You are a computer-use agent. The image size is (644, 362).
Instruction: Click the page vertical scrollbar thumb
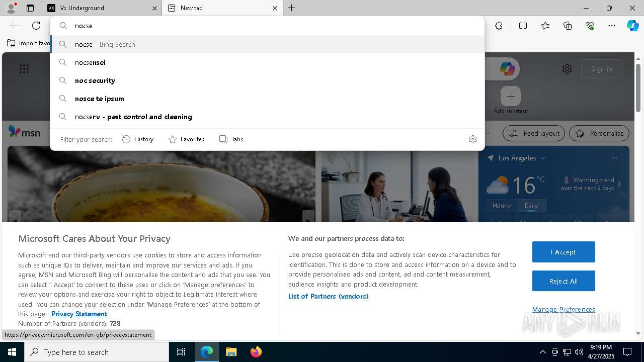638,87
